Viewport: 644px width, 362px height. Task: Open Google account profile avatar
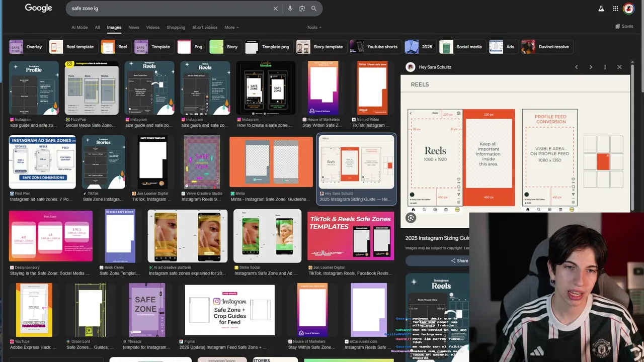click(x=628, y=9)
